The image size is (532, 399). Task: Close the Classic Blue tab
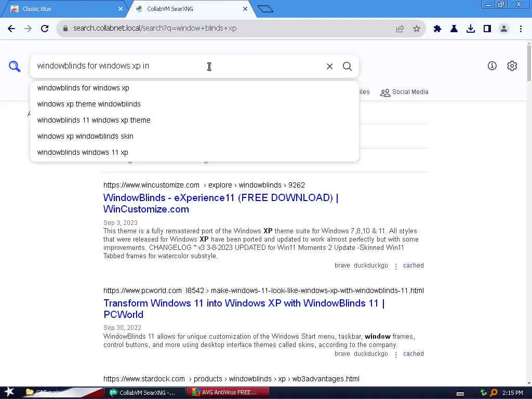tap(121, 9)
